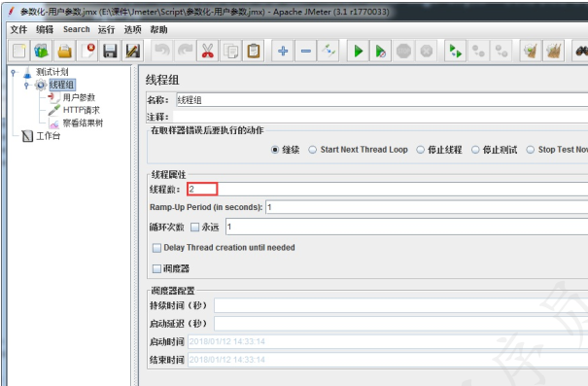The width and height of the screenshot is (588, 386).
Task: Click the New test plan toolbar icon
Action: 19,51
